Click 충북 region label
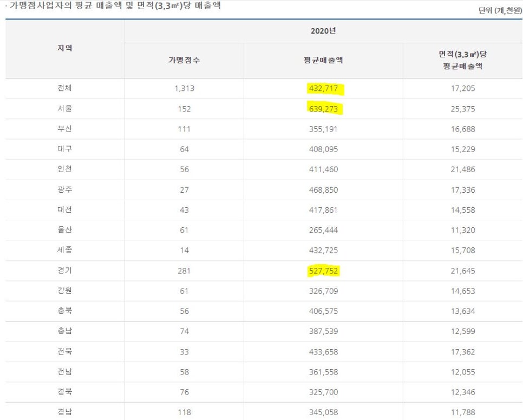Screen dimensions: 523x420 (x=65, y=311)
